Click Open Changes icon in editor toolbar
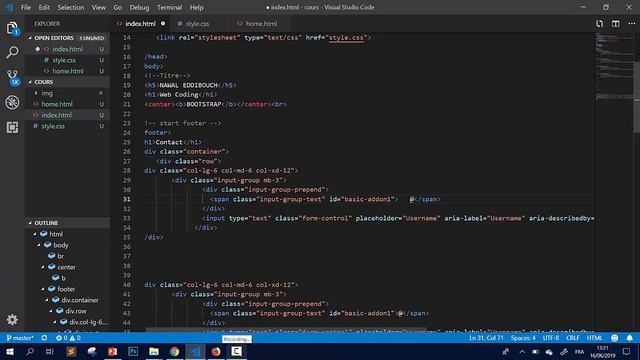 (x=599, y=24)
